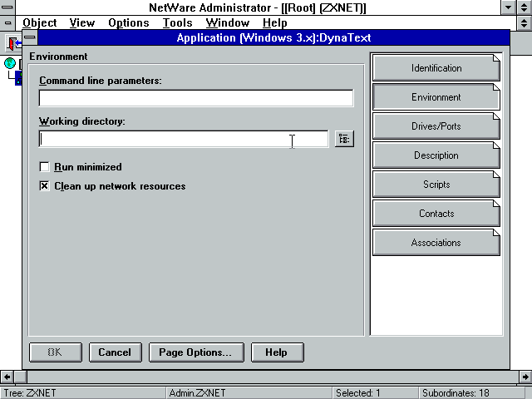Open the Object menu
The height and width of the screenshot is (399, 532).
[40, 22]
